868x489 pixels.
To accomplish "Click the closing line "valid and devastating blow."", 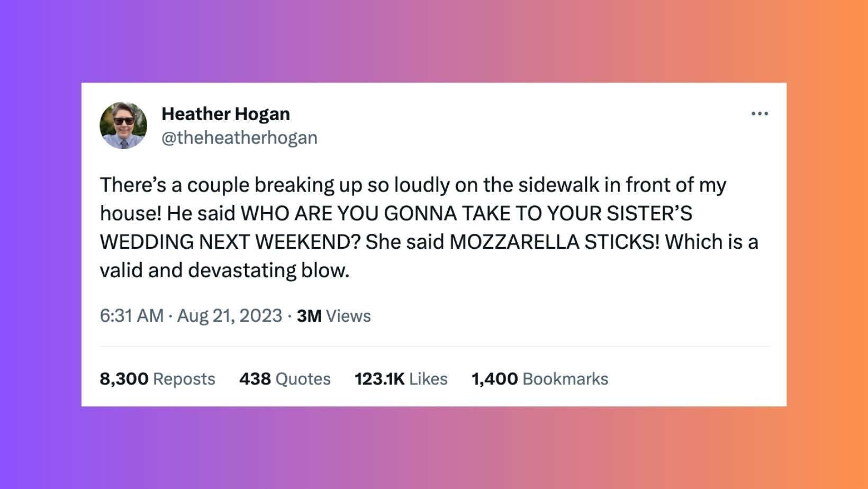I will (x=224, y=270).
